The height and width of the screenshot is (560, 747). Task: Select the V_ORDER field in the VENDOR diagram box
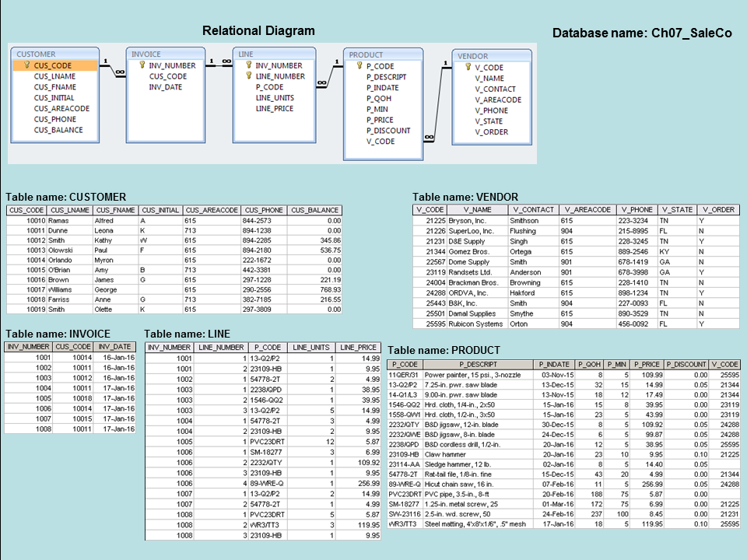[491, 132]
